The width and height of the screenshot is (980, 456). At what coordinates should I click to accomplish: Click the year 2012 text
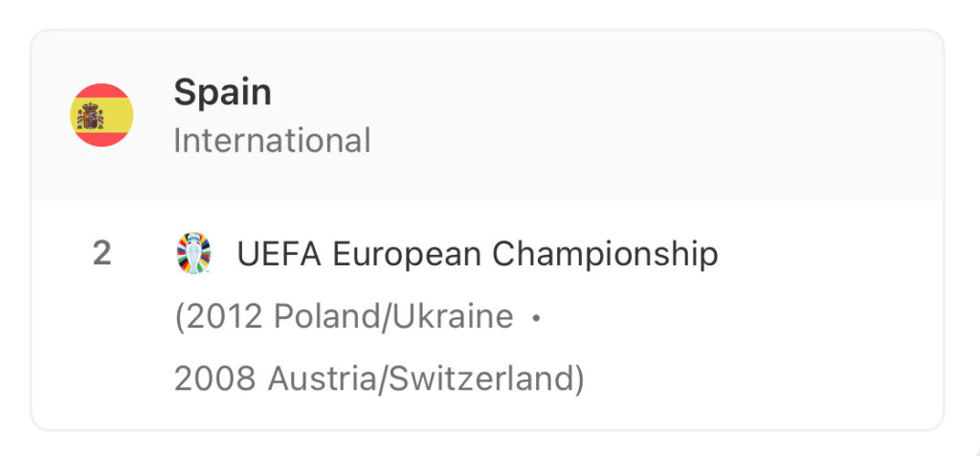click(222, 316)
